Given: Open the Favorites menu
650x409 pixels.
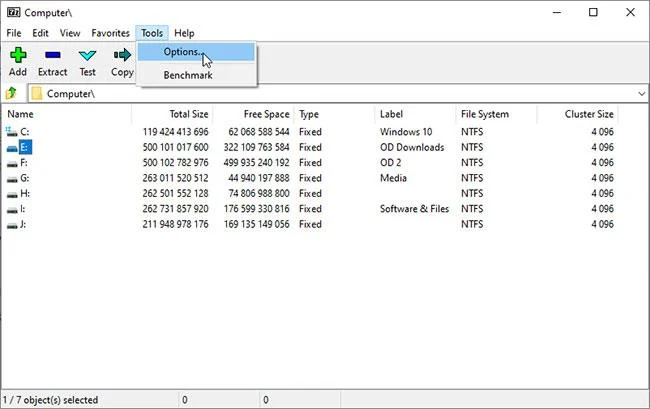Looking at the screenshot, I should 110,33.
